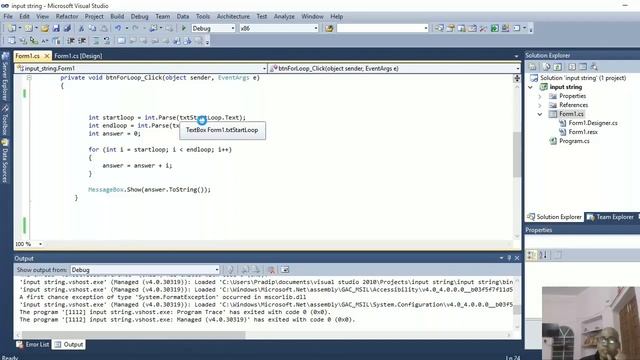Screen dimensions: 640x360
Task: Click the View Designer icon in Solution Explorer
Action: 582,67
